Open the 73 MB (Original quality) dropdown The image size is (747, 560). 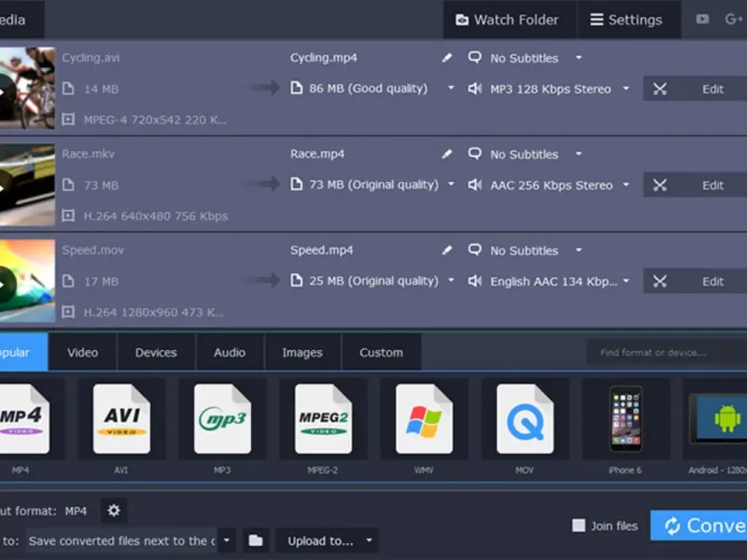click(x=451, y=184)
